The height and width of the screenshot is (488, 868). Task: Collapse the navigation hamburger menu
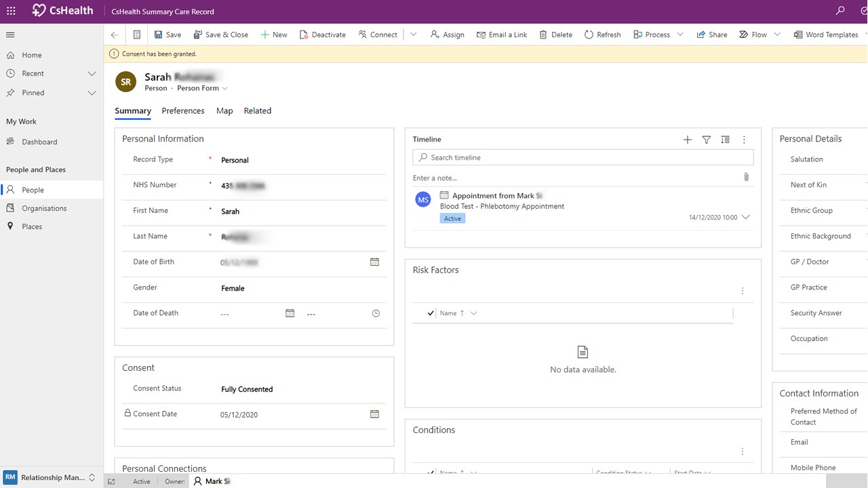10,35
